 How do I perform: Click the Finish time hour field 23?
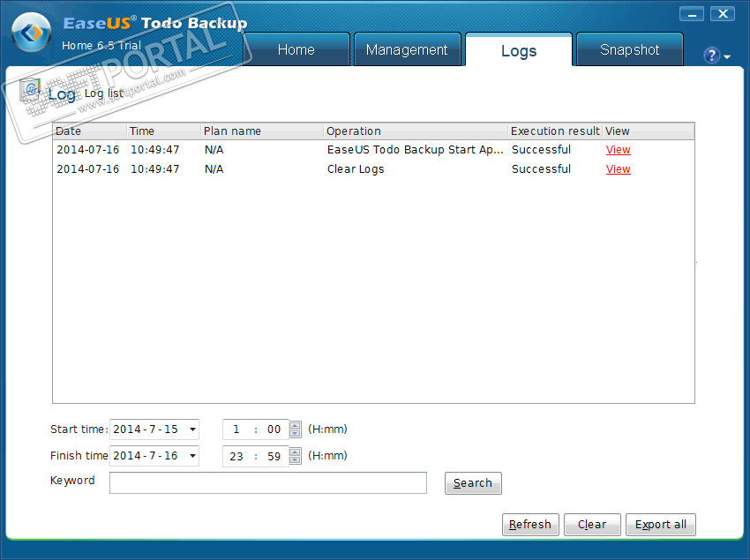coord(236,456)
